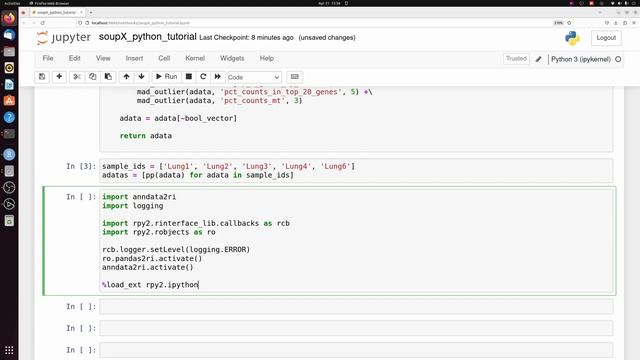Open Help from the dock
Image resolution: width=640 pixels, height=360 pixels.
(9, 118)
